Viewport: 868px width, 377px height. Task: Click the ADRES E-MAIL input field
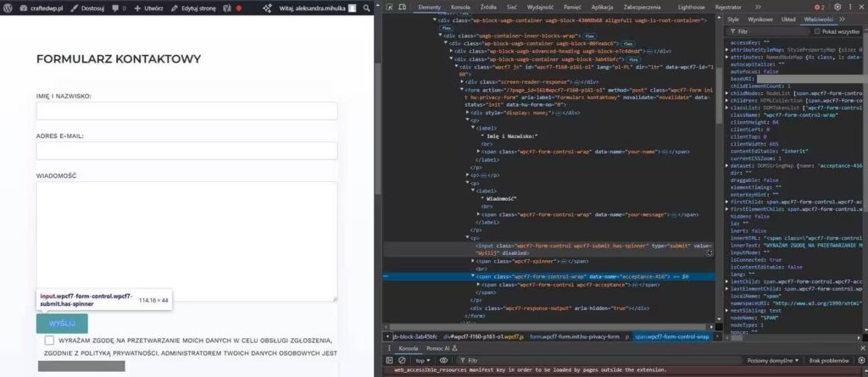point(186,151)
